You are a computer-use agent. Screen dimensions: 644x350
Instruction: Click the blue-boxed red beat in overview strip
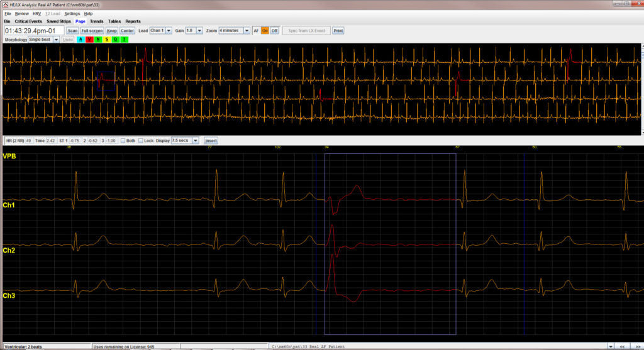105,80
